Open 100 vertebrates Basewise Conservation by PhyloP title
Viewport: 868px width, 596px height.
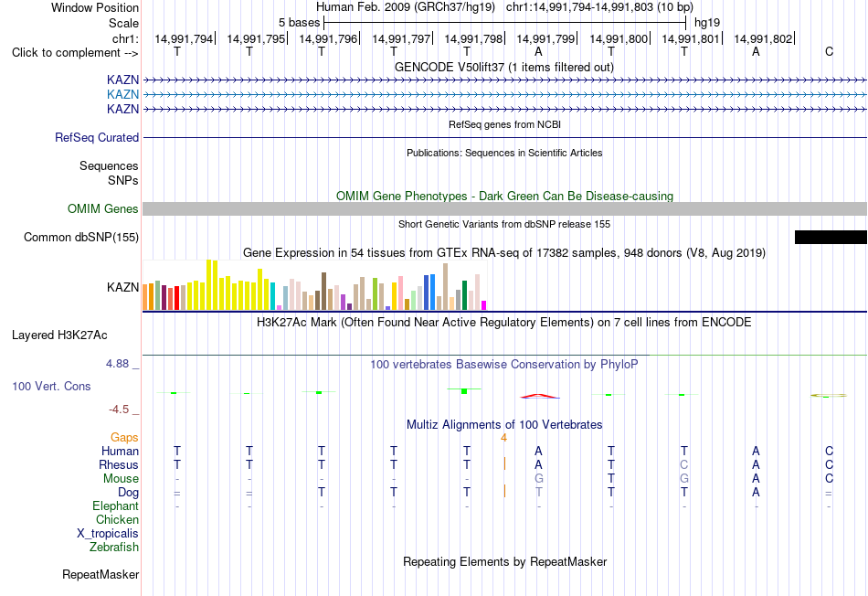[x=503, y=365]
